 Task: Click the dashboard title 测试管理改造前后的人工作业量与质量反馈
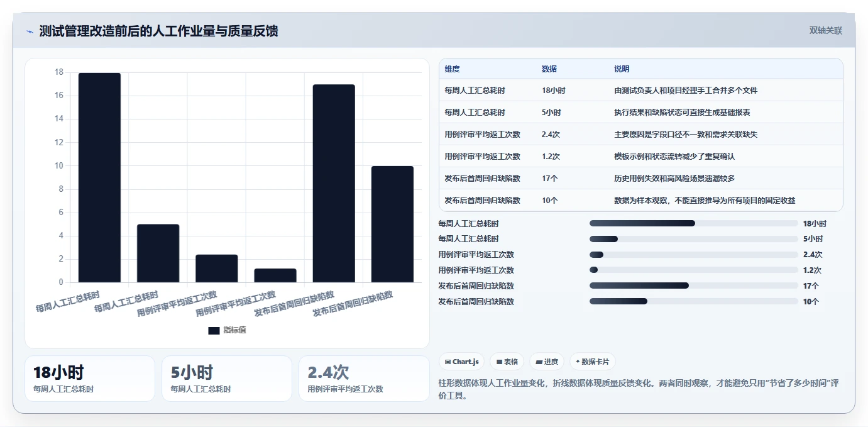(158, 31)
